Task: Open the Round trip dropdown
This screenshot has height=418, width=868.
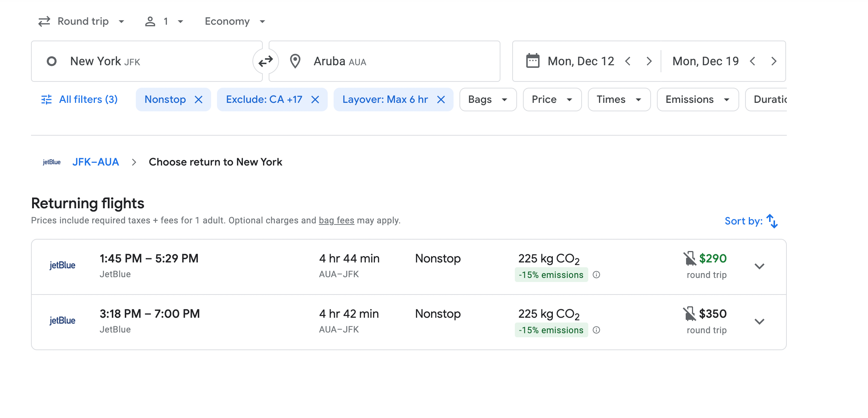Action: [x=82, y=21]
